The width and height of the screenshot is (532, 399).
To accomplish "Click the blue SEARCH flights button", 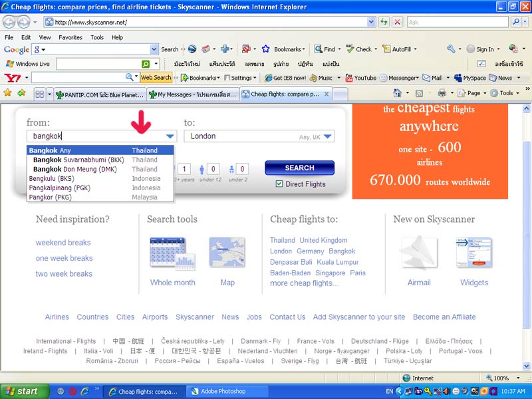I will click(x=299, y=168).
